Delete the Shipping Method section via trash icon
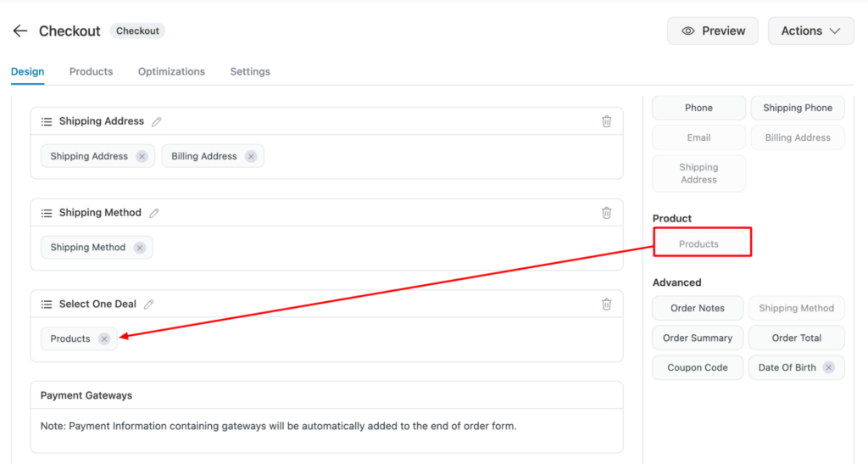 click(x=606, y=213)
